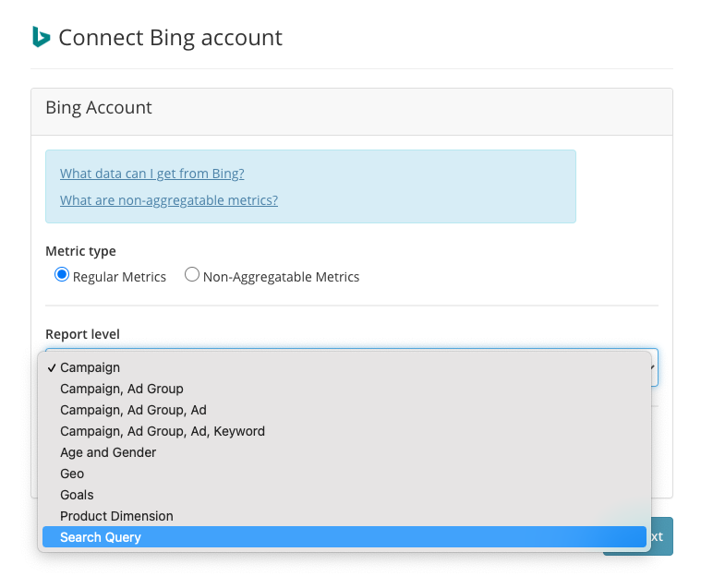The image size is (701, 588).
Task: Click the 'Metric type' field label
Action: point(80,251)
